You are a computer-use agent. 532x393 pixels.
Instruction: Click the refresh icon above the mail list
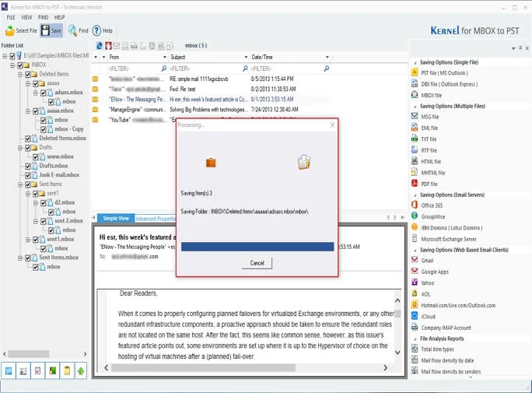[x=100, y=45]
